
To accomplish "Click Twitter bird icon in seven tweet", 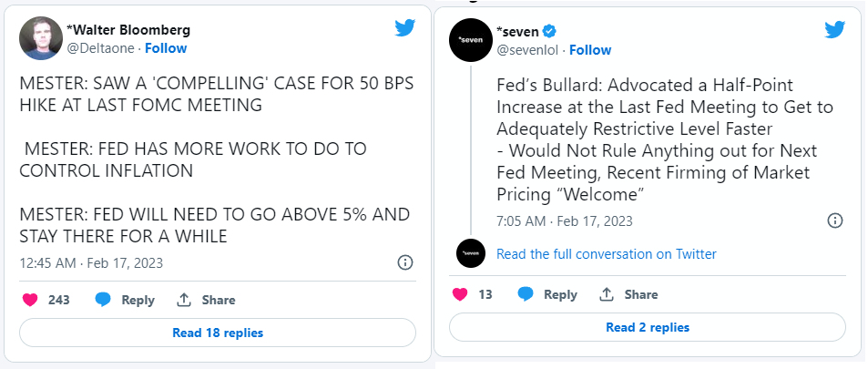I will click(x=835, y=29).
